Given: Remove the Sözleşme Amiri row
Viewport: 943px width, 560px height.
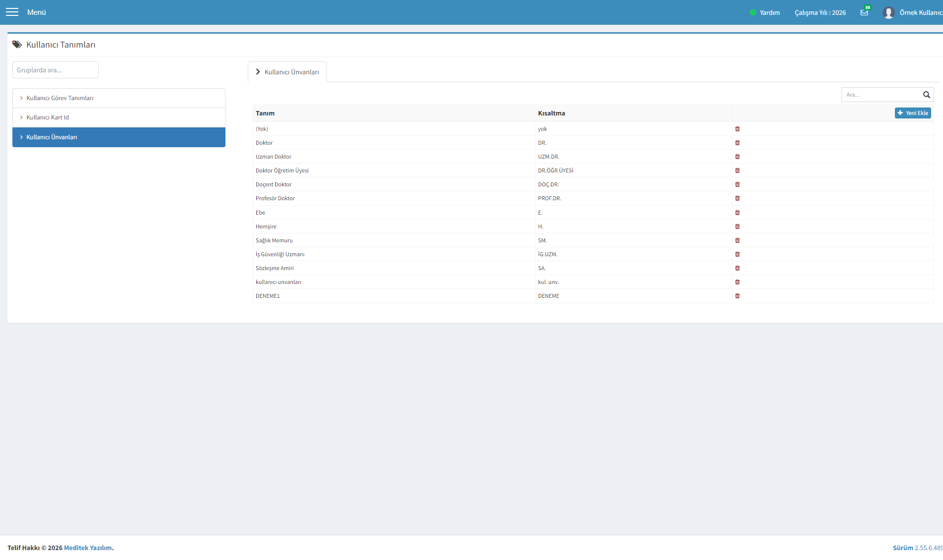Looking at the screenshot, I should click(x=737, y=268).
